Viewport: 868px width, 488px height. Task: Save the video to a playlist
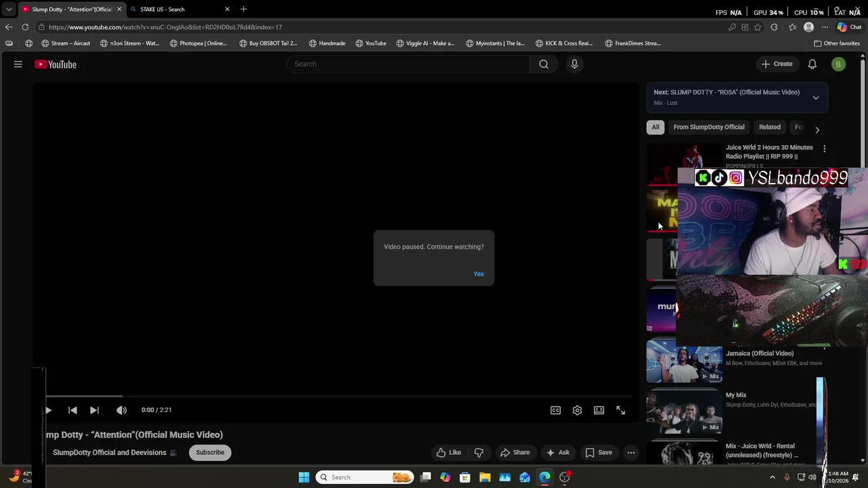[599, 452]
